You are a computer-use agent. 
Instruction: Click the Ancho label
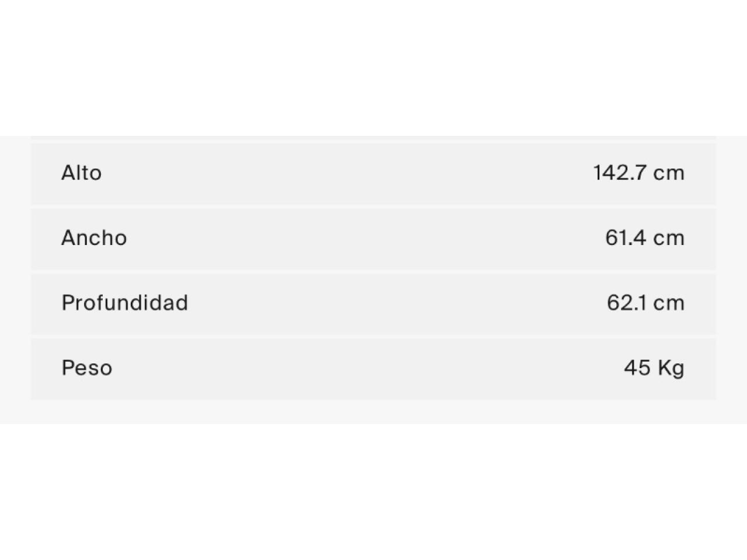[x=94, y=238]
